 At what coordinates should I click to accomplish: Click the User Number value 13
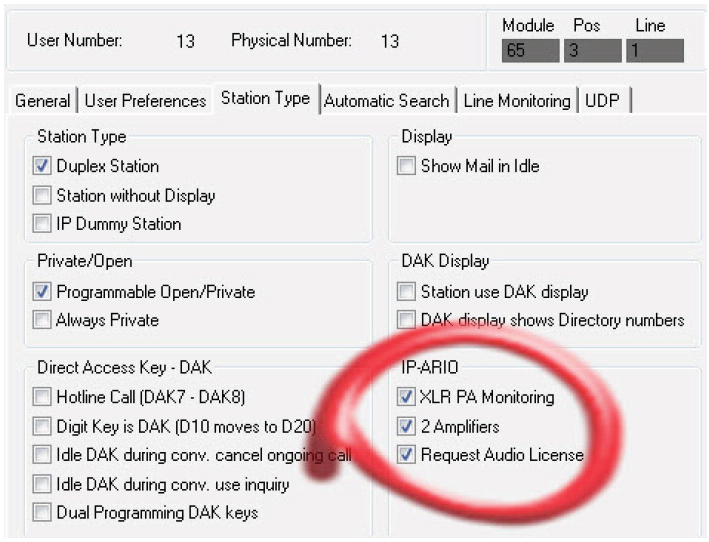tap(185, 41)
